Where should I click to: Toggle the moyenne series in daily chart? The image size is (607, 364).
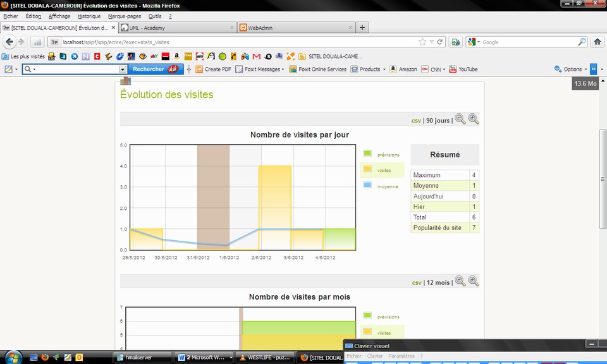click(388, 186)
